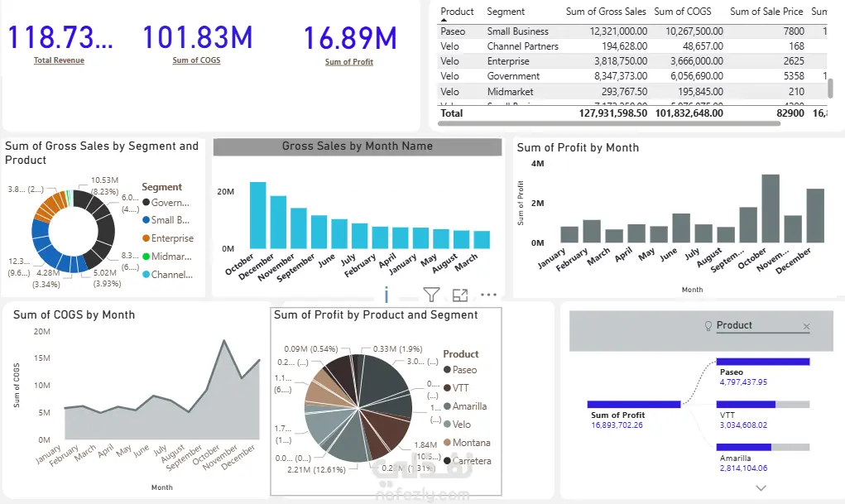Screen dimensions: 845x504
Task: Open focus mode icon on the visual
Action: tap(459, 295)
